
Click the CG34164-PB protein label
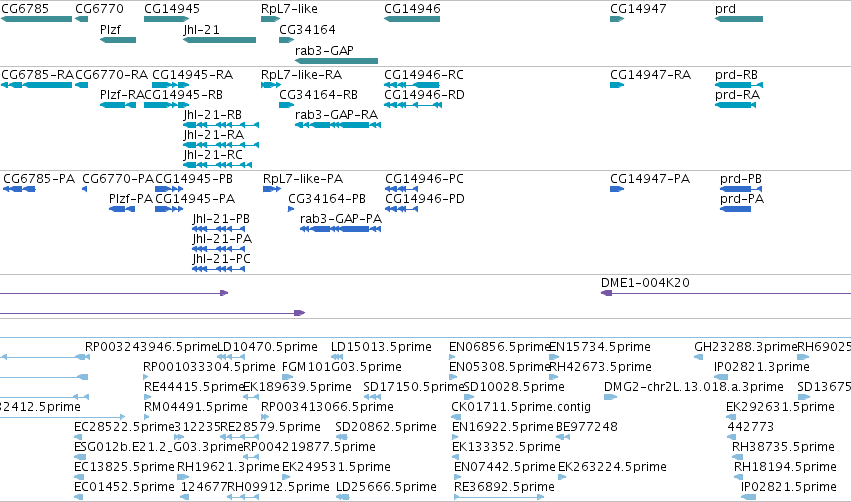pos(327,199)
